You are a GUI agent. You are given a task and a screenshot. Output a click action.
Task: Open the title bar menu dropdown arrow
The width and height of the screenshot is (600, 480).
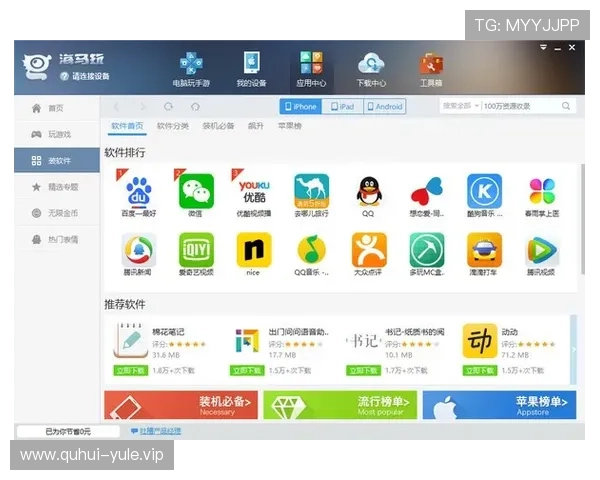(x=543, y=48)
